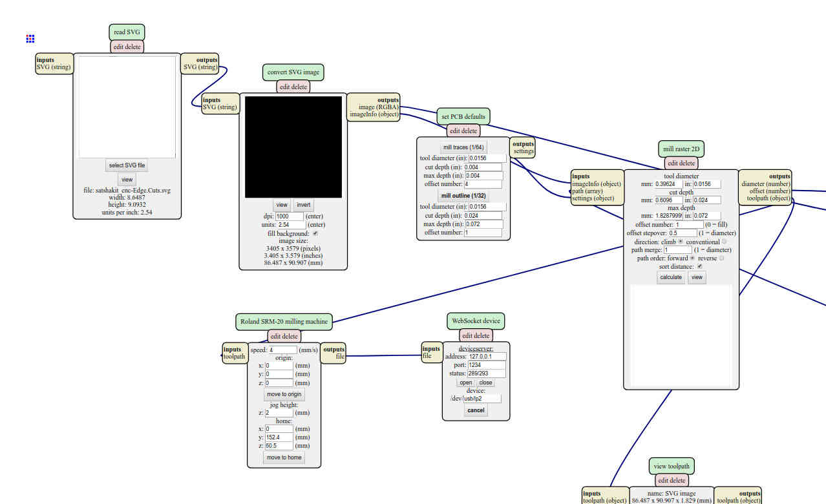This screenshot has width=826, height=504.
Task: Click 'edit' on mill raster 2D module
Action: (673, 163)
